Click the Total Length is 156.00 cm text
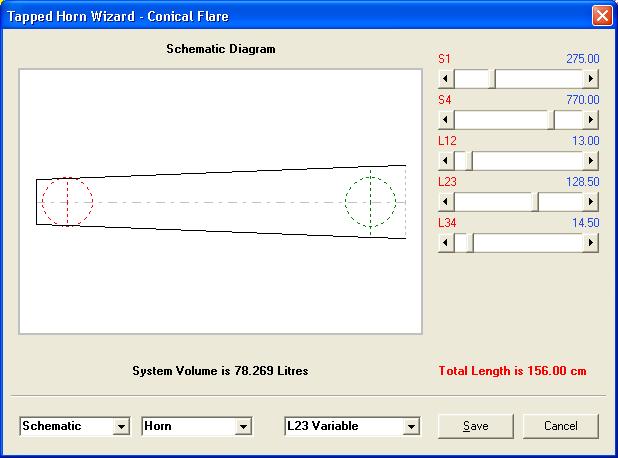Image resolution: width=618 pixels, height=458 pixels. pos(512,371)
